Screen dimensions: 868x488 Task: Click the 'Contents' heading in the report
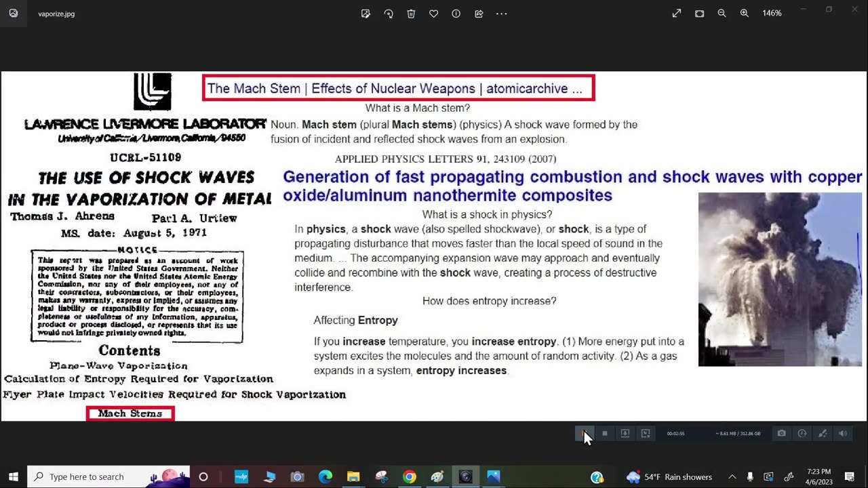click(x=130, y=350)
